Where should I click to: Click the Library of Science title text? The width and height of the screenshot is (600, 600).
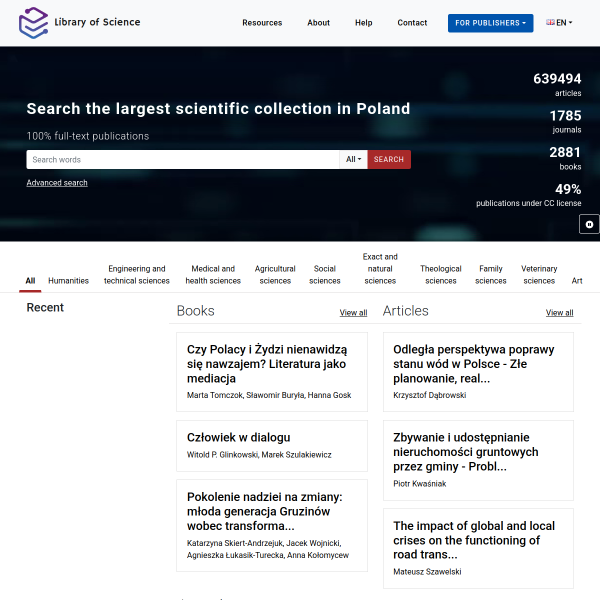pyautogui.click(x=97, y=22)
